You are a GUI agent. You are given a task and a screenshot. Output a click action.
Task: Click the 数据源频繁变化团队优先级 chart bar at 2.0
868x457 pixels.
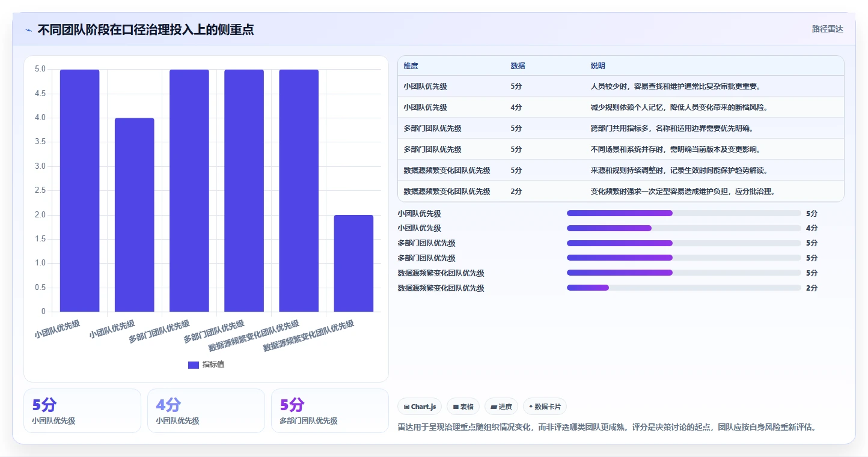[353, 263]
